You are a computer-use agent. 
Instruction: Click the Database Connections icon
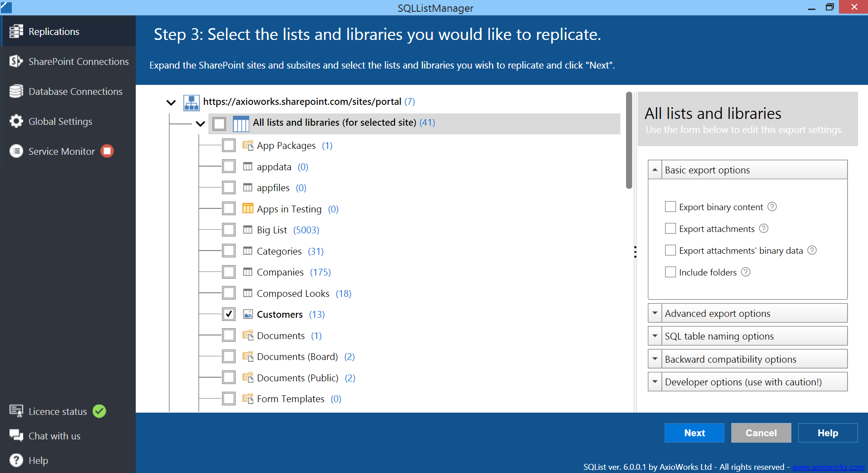point(16,91)
